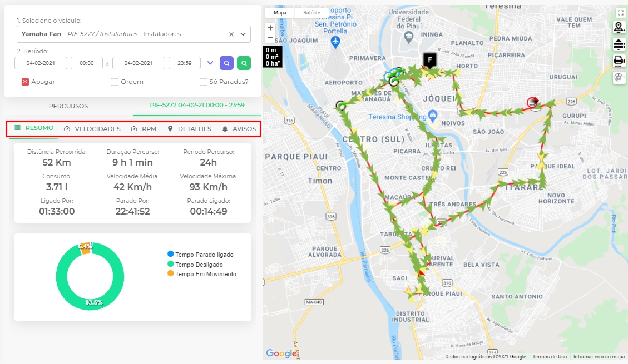
Task: Zoom in on the map
Action: coord(270,28)
